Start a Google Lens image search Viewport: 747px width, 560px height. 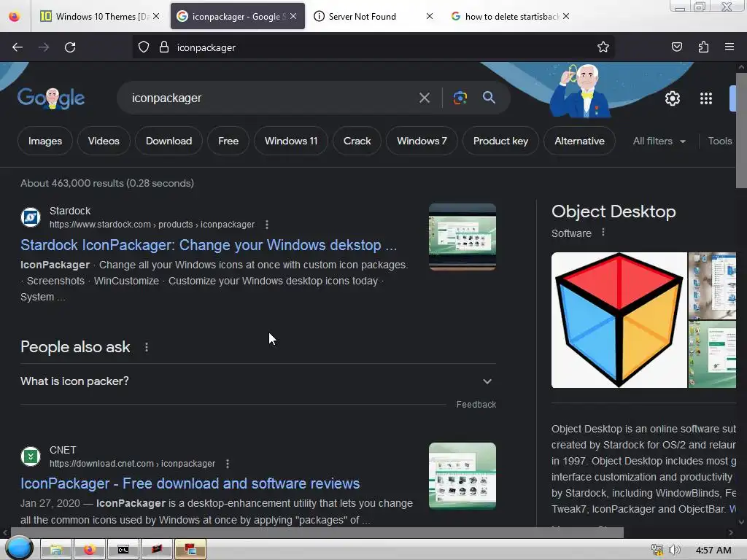click(x=460, y=98)
